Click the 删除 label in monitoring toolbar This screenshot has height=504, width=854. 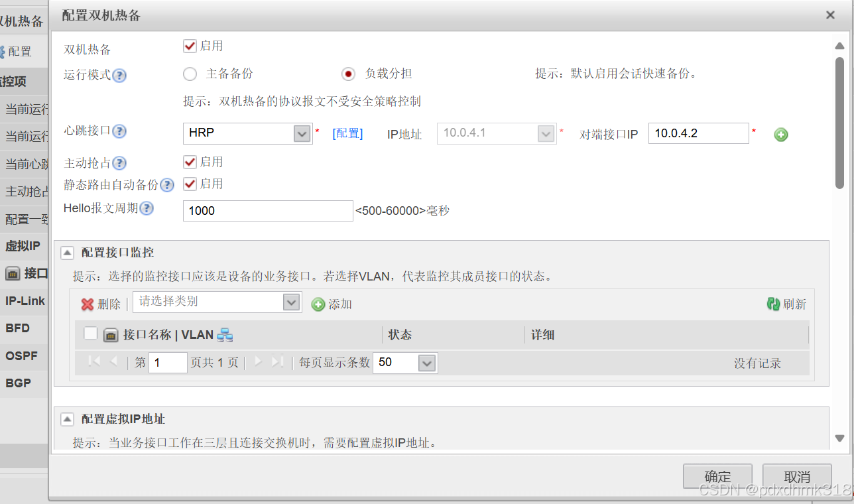click(x=109, y=304)
